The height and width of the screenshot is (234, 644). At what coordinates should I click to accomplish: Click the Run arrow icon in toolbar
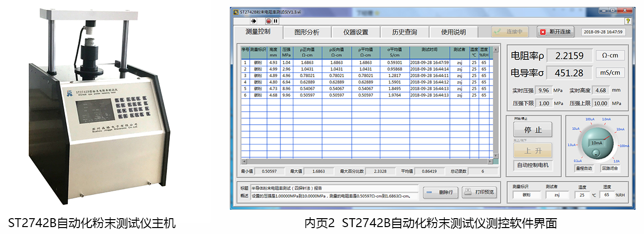[253, 21]
